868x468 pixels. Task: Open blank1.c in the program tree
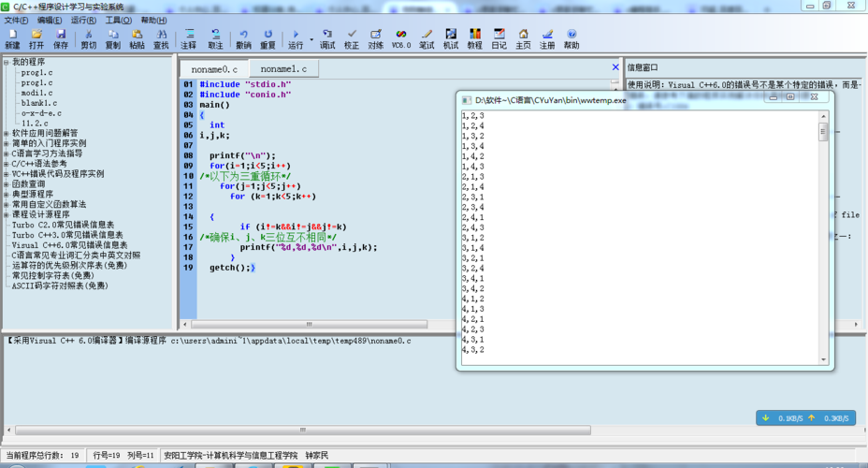coord(38,103)
